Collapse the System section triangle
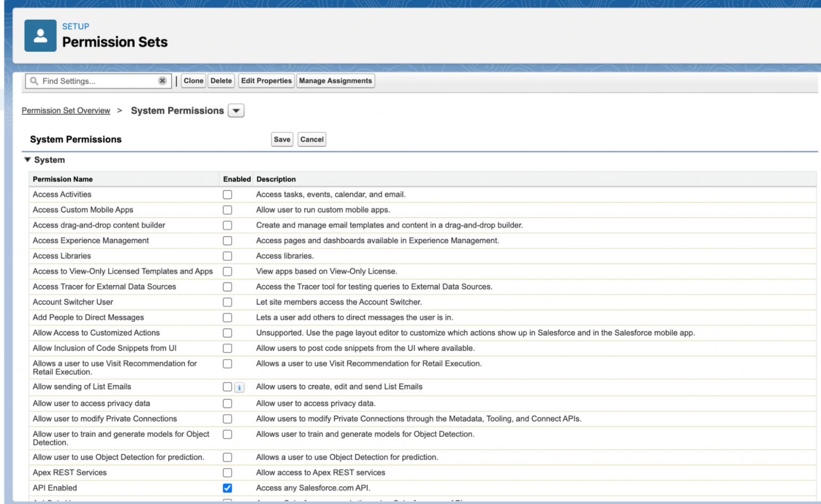Image resolution: width=821 pixels, height=504 pixels. click(x=27, y=160)
